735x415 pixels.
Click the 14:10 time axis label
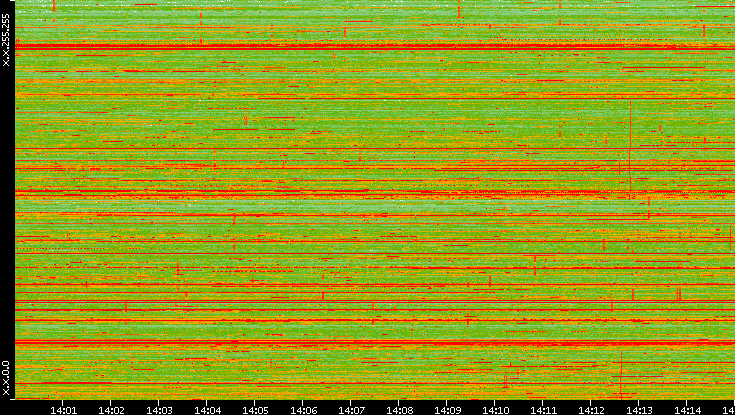coord(495,410)
